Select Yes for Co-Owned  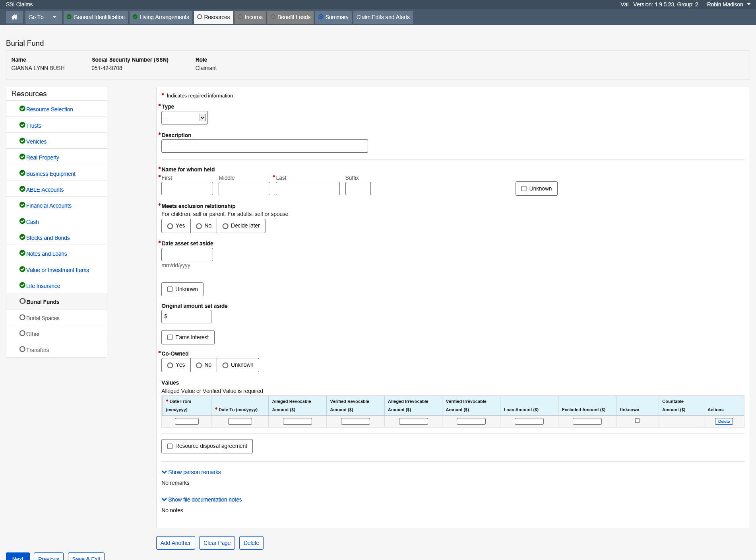point(170,365)
